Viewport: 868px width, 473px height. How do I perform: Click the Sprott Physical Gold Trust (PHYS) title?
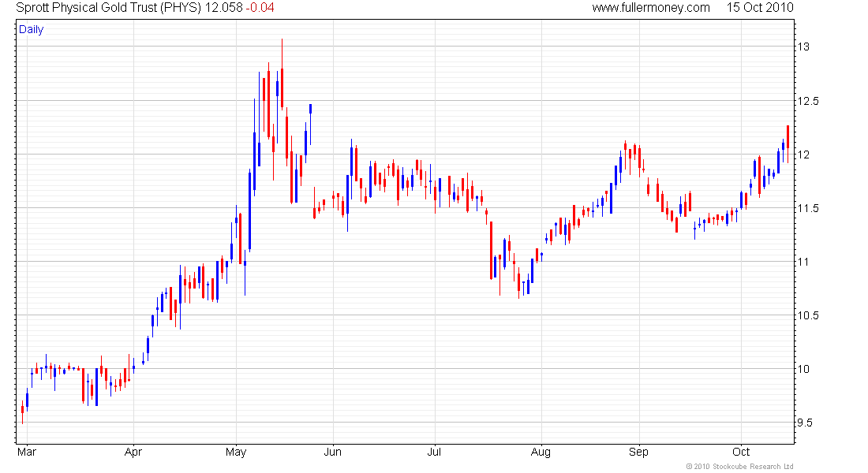109,8
